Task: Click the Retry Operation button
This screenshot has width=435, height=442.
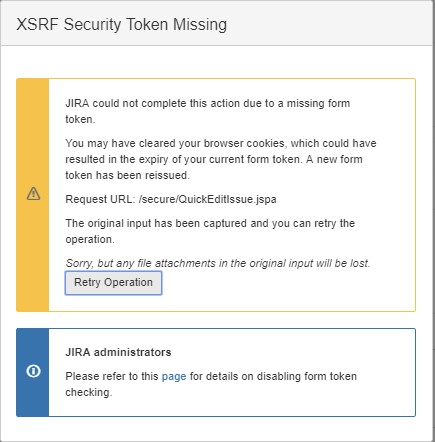Action: point(113,283)
